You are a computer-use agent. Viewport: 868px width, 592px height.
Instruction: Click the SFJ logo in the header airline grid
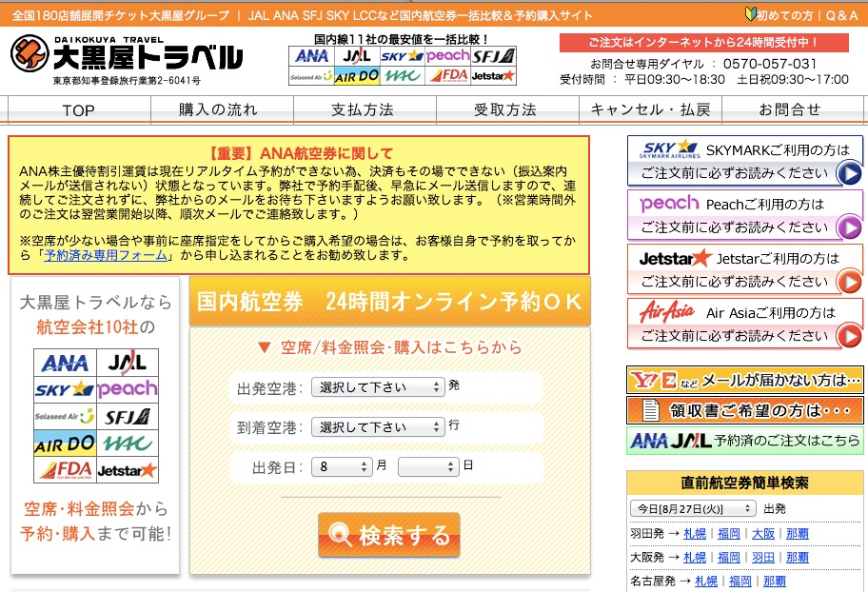tap(493, 56)
